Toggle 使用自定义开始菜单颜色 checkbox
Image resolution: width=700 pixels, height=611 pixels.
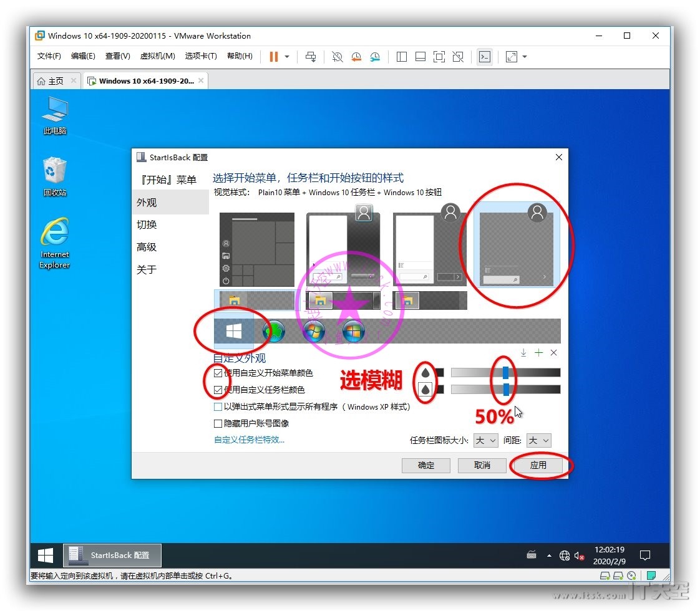pos(218,373)
